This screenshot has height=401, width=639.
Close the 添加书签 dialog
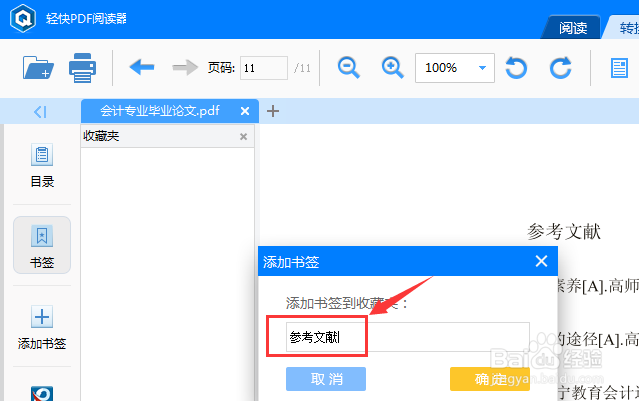click(541, 261)
